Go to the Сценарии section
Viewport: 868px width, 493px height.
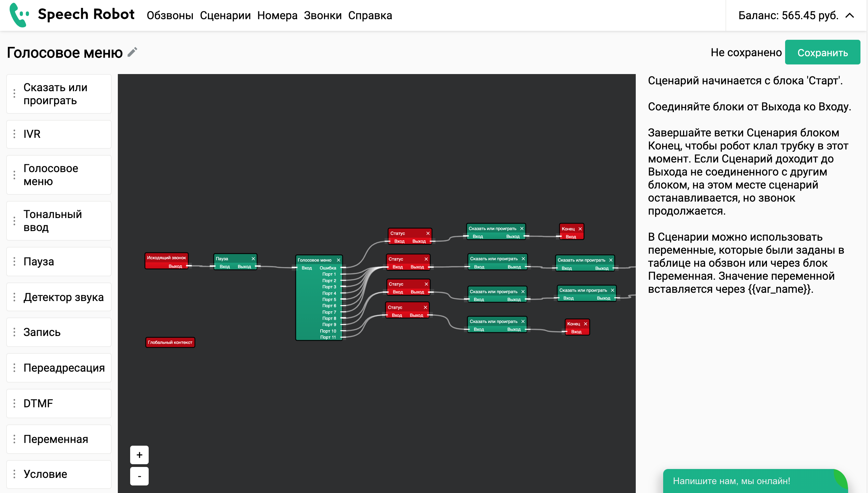pos(225,15)
